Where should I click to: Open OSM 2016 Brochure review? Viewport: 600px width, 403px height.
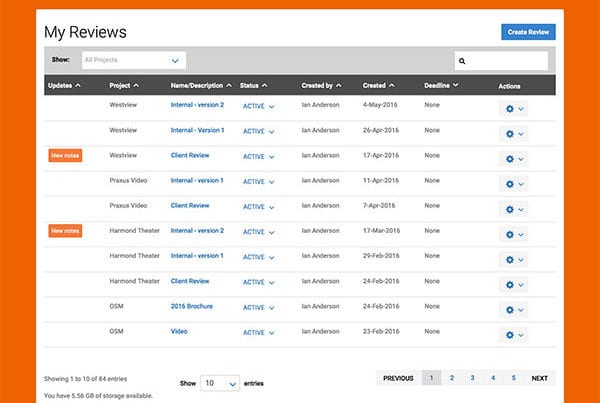(191, 306)
